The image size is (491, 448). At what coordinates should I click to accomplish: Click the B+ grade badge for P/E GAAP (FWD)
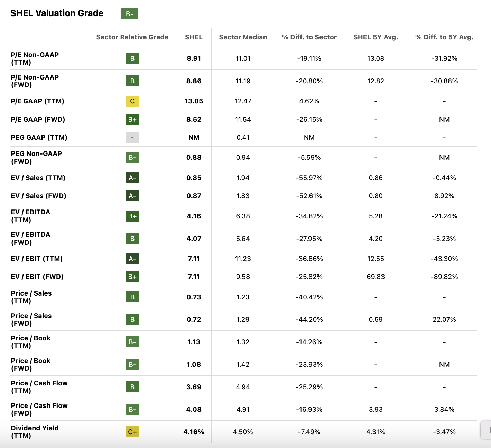(132, 119)
